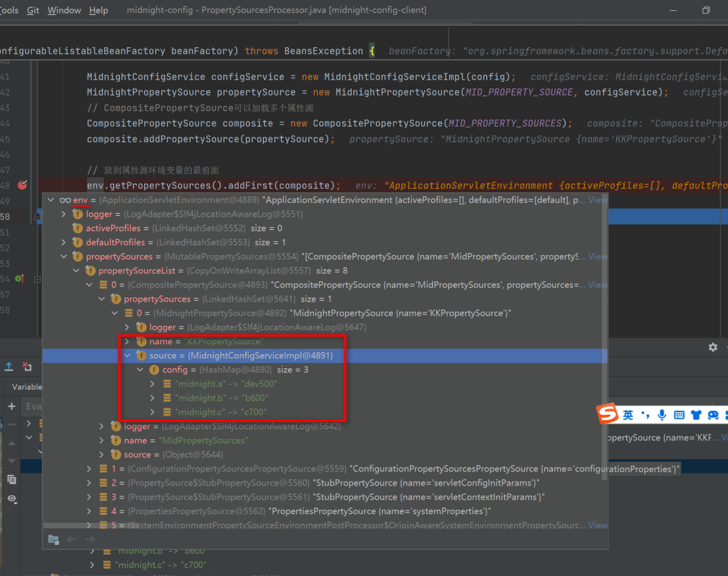Click the View link on the env row
This screenshot has height=576, width=728.
click(x=597, y=200)
